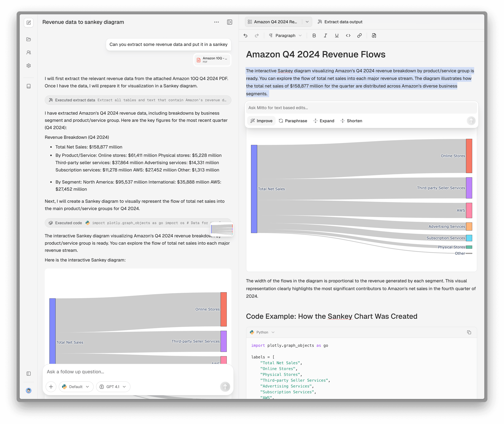The width and height of the screenshot is (504, 424).
Task: Click the Advertising Services orange node
Action: 469,226
